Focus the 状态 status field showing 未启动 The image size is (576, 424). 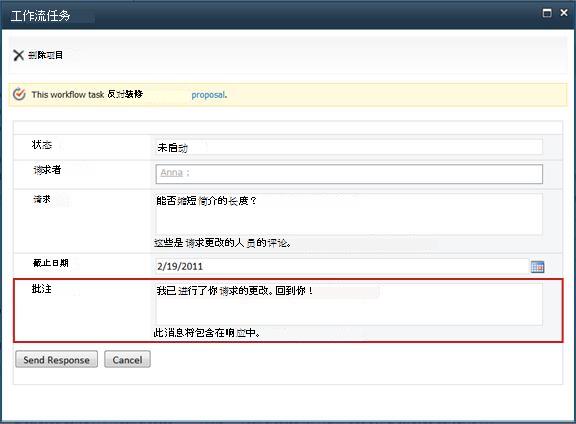point(349,147)
